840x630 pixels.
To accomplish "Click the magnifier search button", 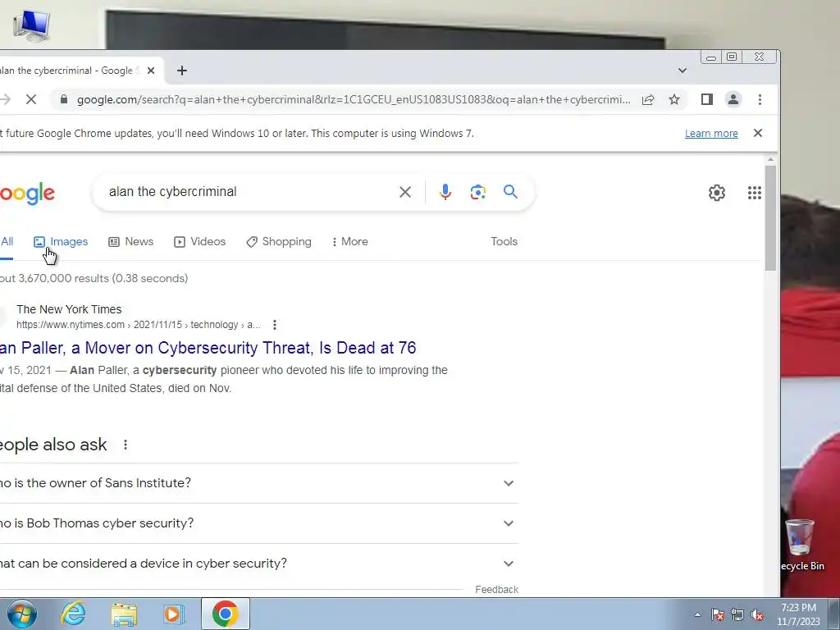I will (x=510, y=191).
